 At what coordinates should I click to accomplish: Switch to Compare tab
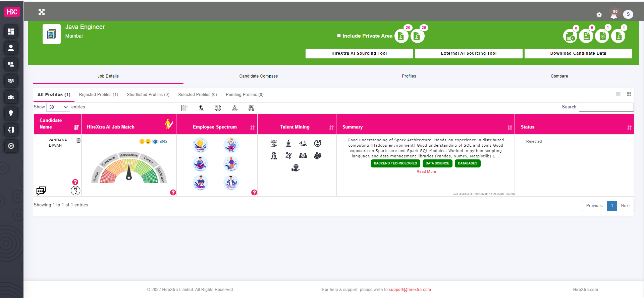coord(559,76)
